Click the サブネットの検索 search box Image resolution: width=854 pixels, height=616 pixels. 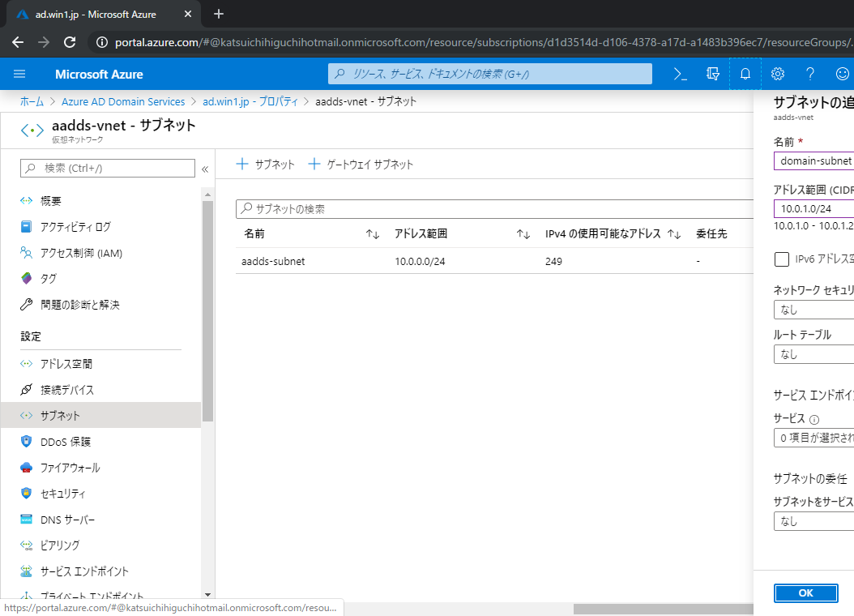click(x=494, y=209)
